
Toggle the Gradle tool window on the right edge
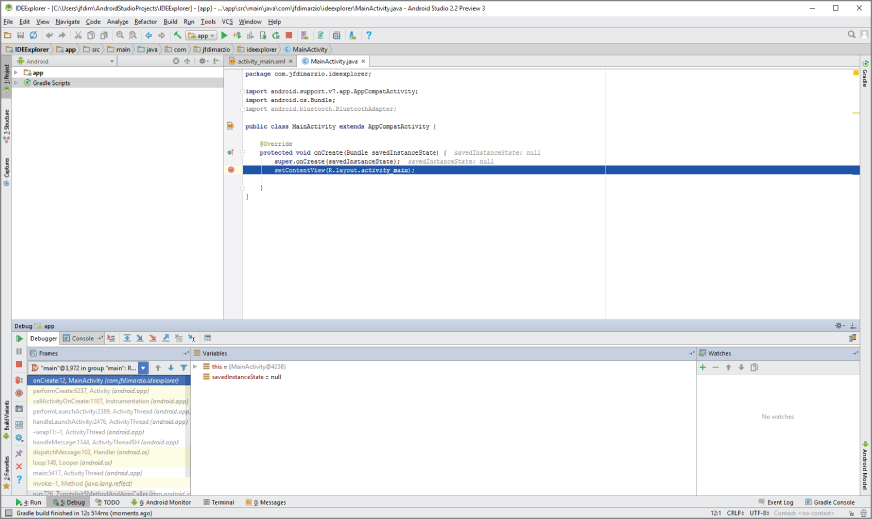click(865, 78)
